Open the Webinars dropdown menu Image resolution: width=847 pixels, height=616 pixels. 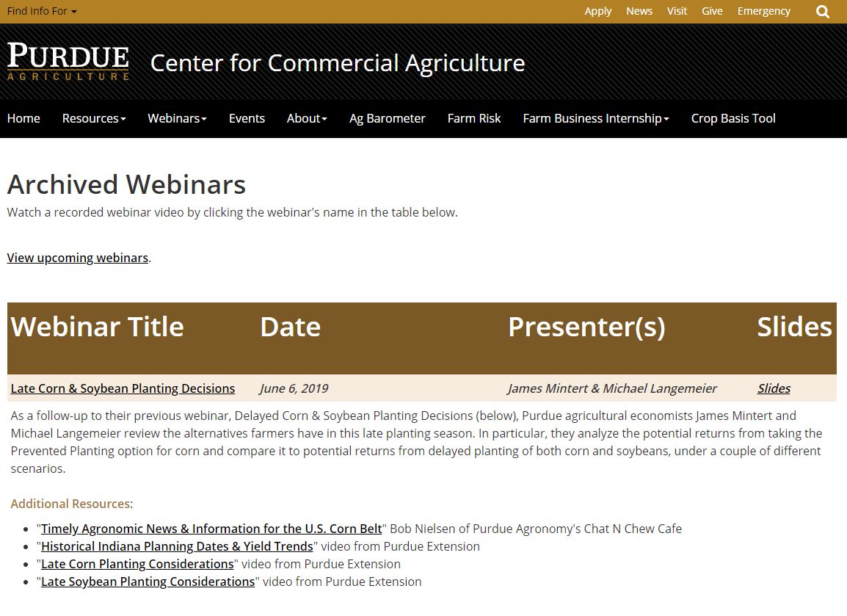coord(177,118)
